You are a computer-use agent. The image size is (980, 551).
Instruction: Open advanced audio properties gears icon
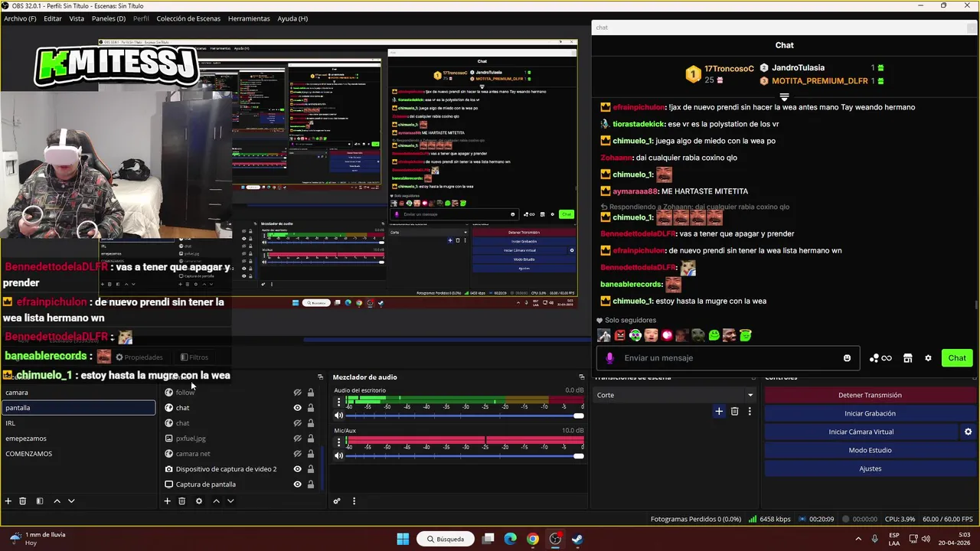[x=336, y=501]
